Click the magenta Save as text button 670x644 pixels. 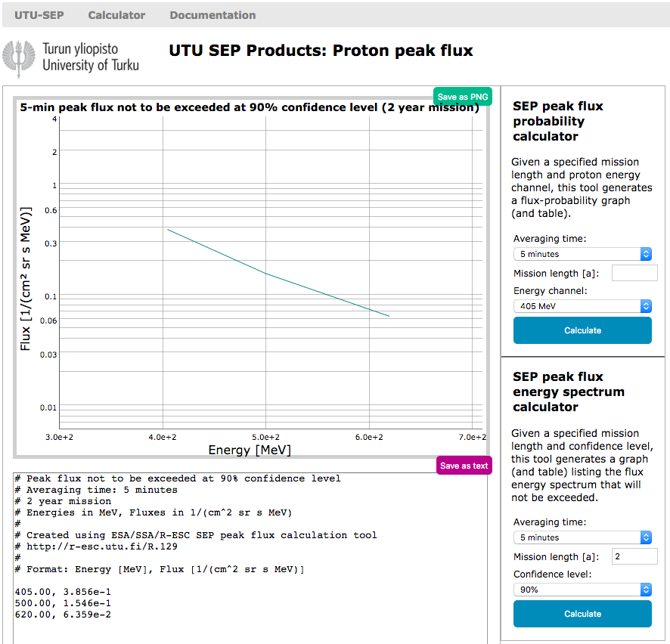[464, 466]
